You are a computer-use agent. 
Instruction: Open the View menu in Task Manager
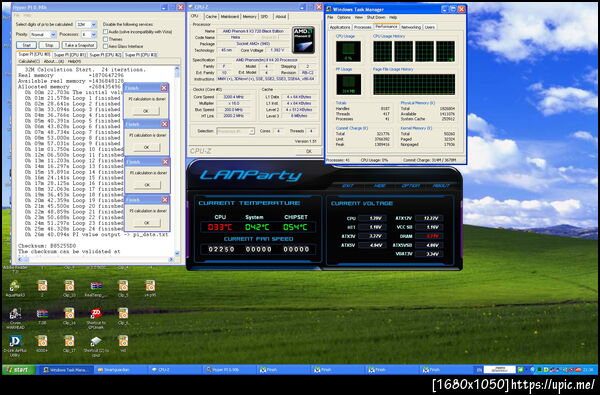(x=359, y=18)
